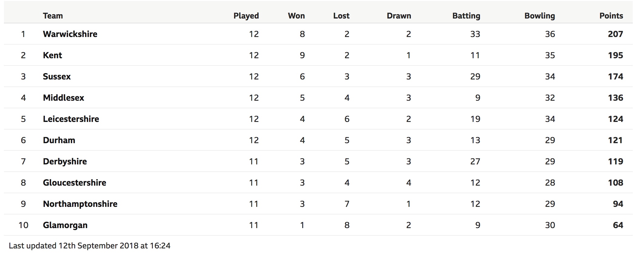The width and height of the screenshot is (644, 256).
Task: Select the Played column header
Action: click(x=246, y=16)
